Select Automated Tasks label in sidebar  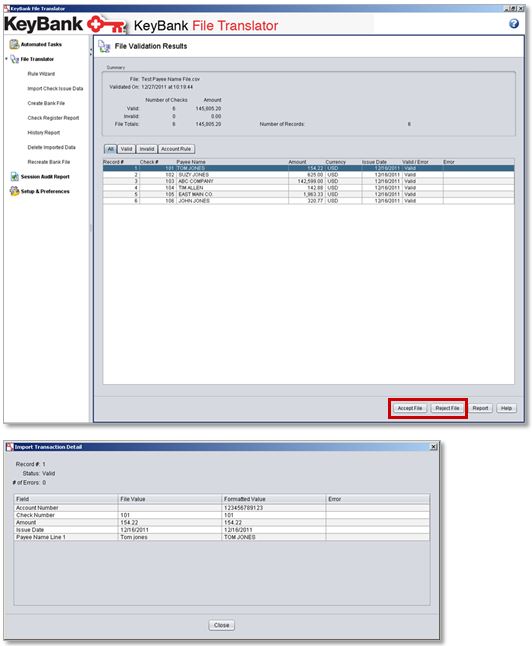click(x=41, y=44)
